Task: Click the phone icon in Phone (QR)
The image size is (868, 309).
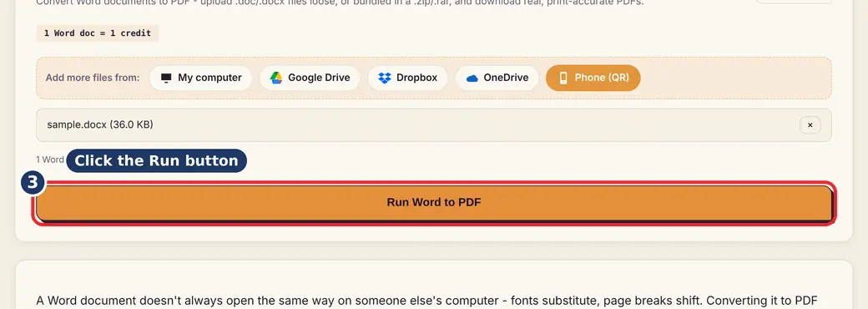Action: click(563, 78)
